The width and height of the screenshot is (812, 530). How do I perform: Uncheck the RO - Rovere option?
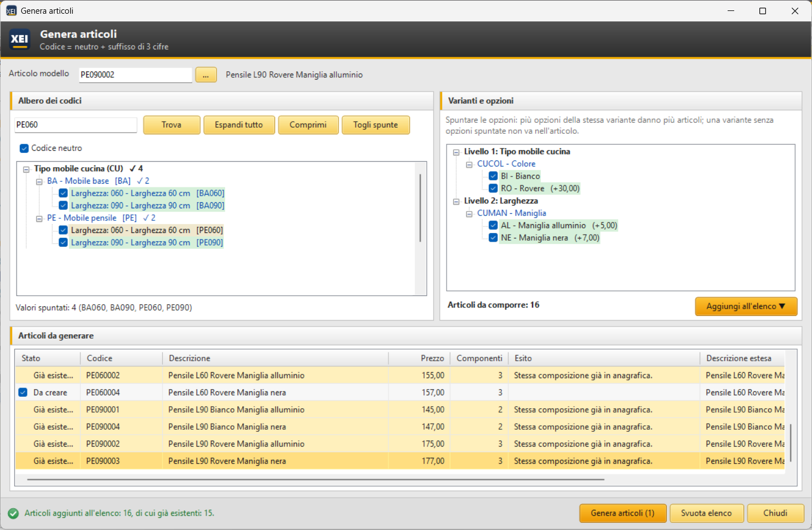(x=493, y=189)
